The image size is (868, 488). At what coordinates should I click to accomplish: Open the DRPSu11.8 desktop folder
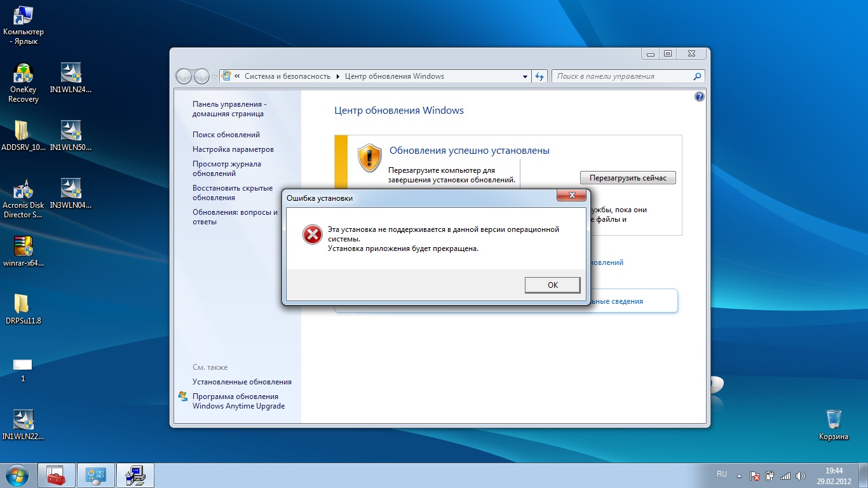click(x=23, y=309)
